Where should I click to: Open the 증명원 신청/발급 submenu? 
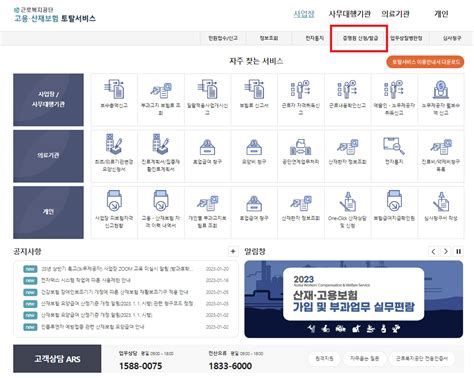360,38
